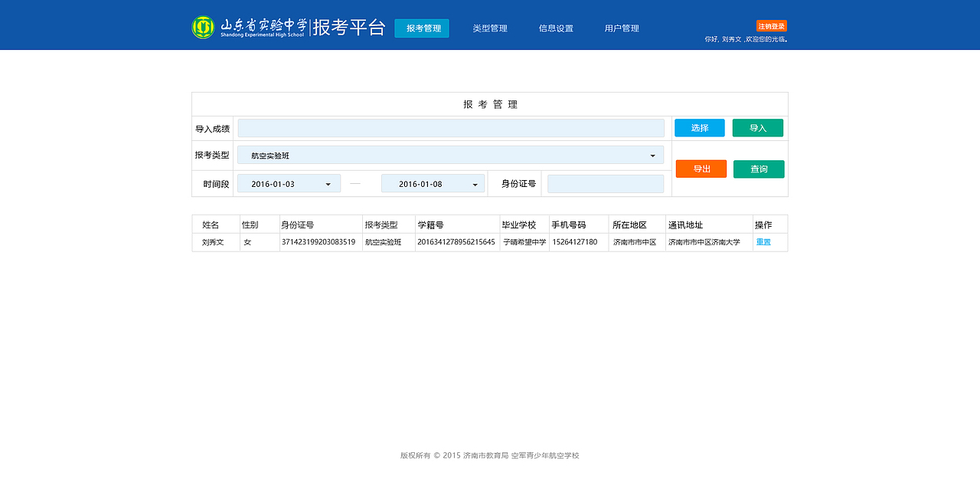Open the 用户管理 menu

(x=620, y=28)
